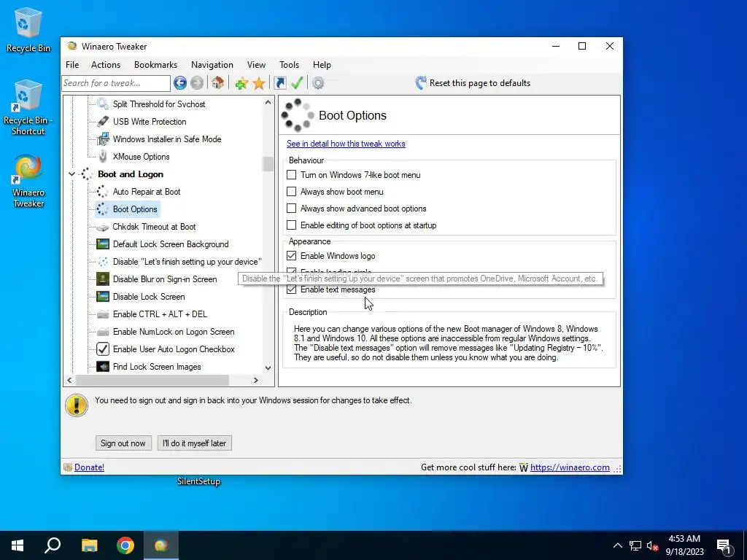Uncheck Enable text messages
747x560 pixels.
(x=292, y=289)
